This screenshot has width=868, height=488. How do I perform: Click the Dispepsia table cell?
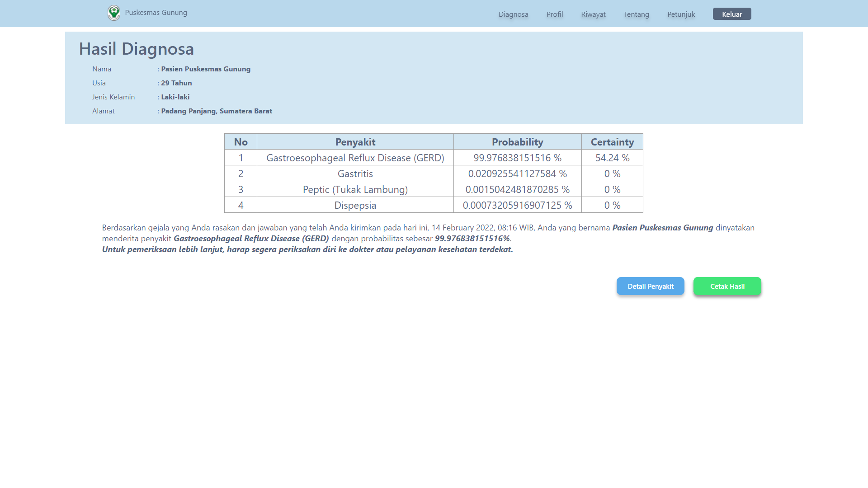tap(355, 205)
